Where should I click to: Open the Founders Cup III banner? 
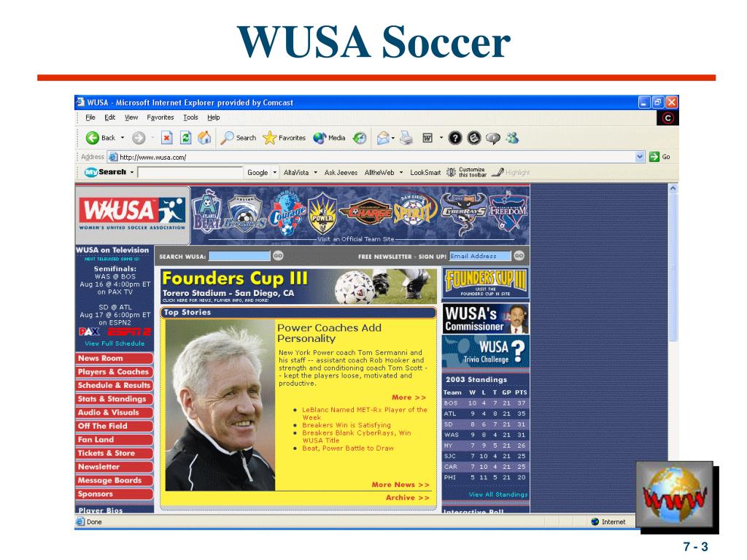[298, 286]
